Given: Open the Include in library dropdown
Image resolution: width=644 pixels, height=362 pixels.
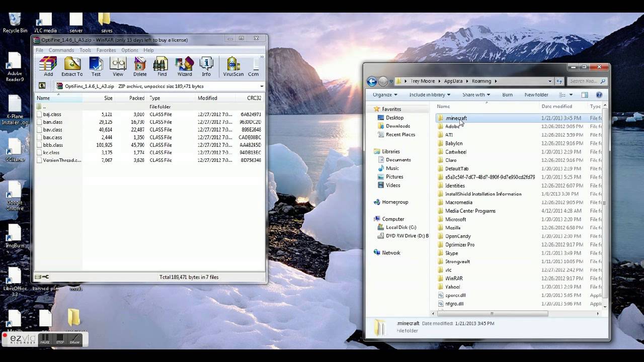Looking at the screenshot, I should pyautogui.click(x=430, y=95).
